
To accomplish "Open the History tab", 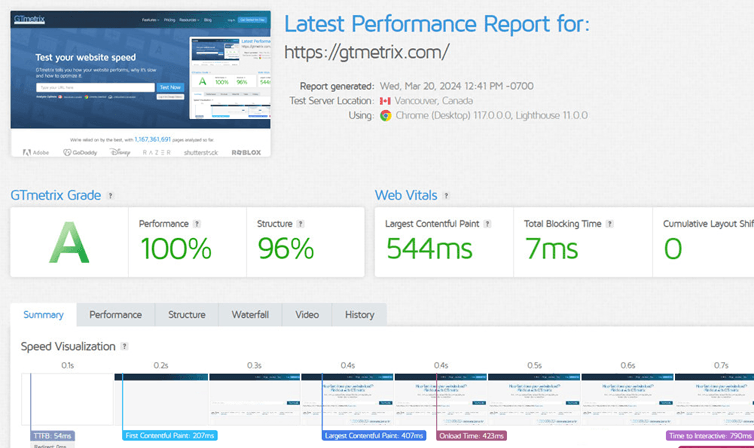I will pyautogui.click(x=359, y=315).
